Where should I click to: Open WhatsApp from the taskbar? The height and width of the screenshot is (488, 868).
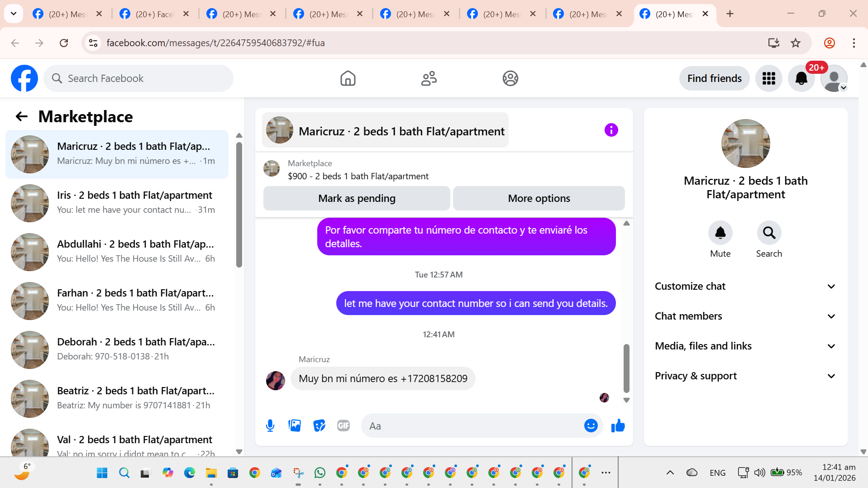coord(320,473)
